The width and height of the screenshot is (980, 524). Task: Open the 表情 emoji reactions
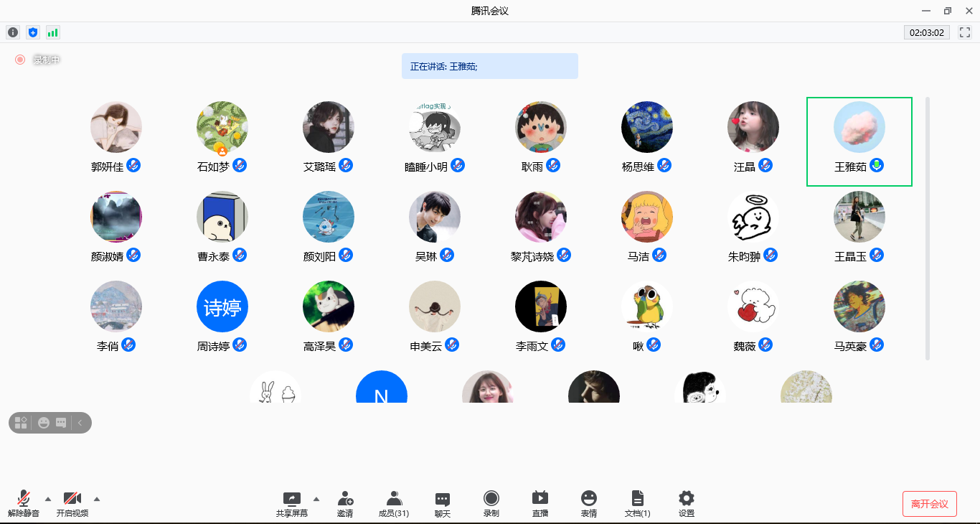click(589, 503)
